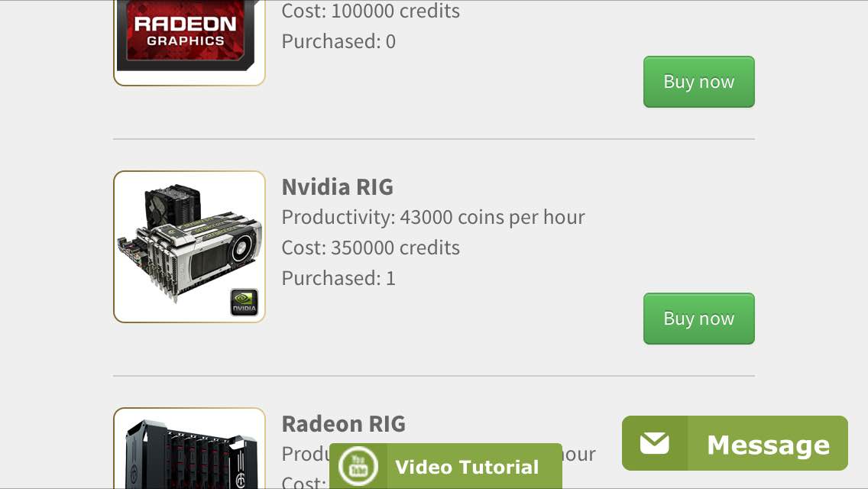The width and height of the screenshot is (868, 489).
Task: Open the Message chat label
Action: 769,445
